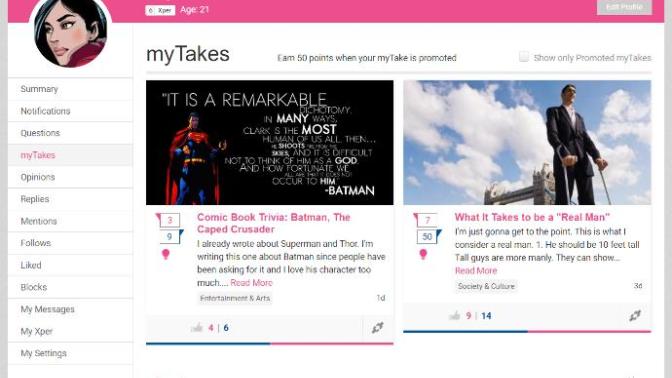Image resolution: width=672 pixels, height=378 pixels.
Task: Click the profile avatar picture
Action: 71,32
